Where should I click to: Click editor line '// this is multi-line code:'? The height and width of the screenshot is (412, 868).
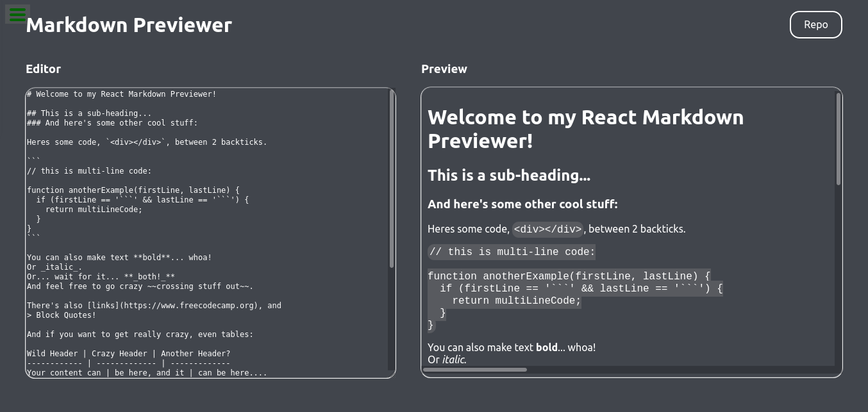tap(89, 171)
